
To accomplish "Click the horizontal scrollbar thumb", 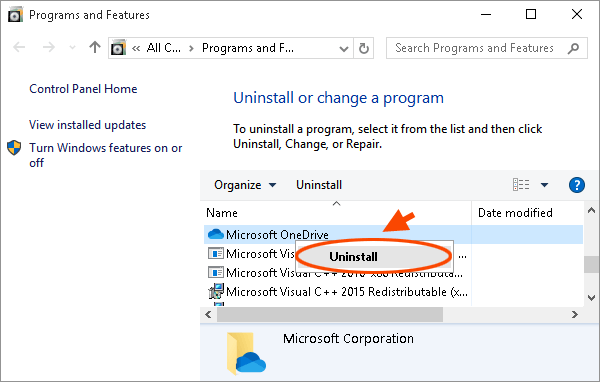I will pos(330,315).
